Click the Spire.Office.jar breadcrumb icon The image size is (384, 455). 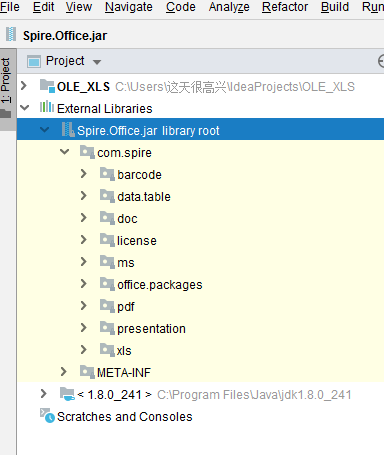[11, 34]
